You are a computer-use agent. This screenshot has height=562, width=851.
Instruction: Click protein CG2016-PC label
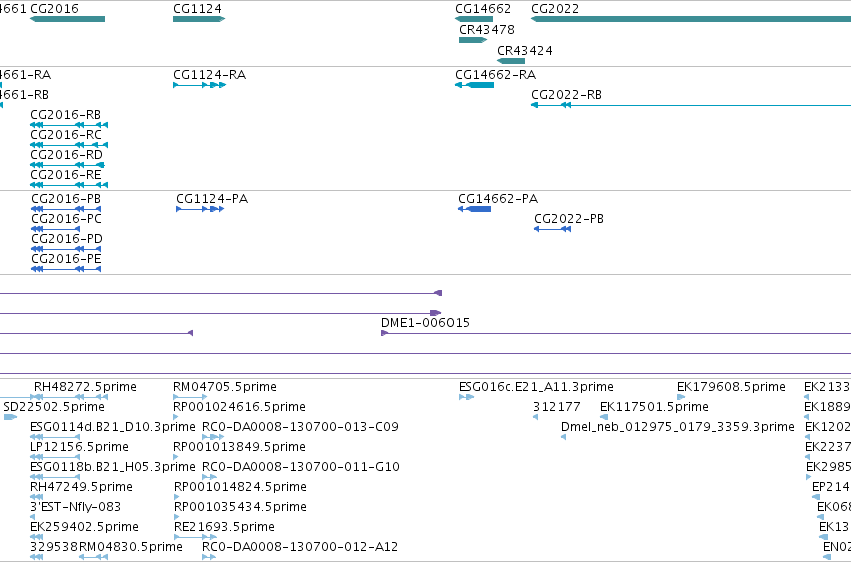66,219
